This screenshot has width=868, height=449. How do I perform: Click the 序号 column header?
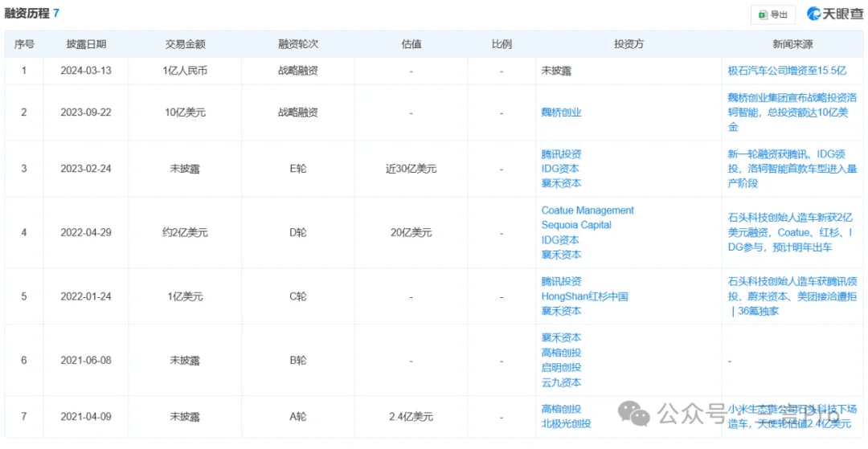pos(24,44)
